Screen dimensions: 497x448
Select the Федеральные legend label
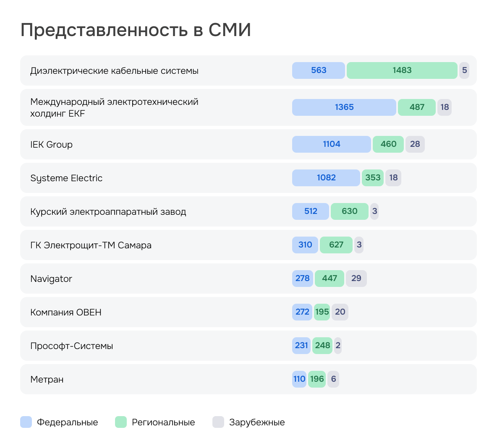[x=67, y=422]
